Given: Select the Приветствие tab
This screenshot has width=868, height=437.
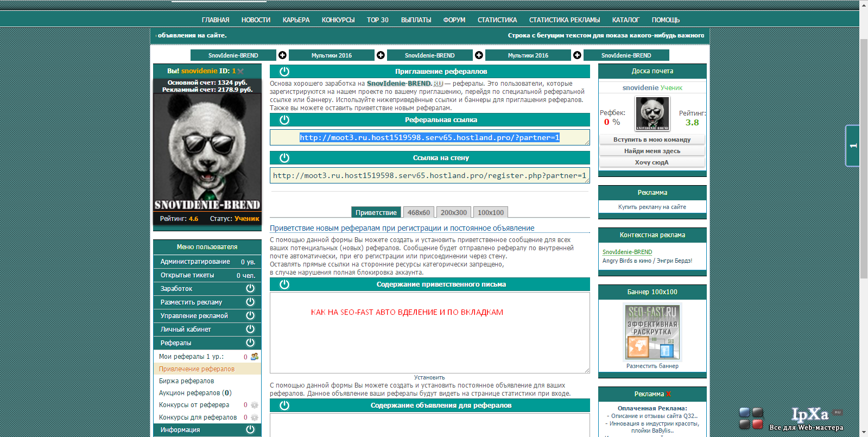Looking at the screenshot, I should tap(376, 213).
